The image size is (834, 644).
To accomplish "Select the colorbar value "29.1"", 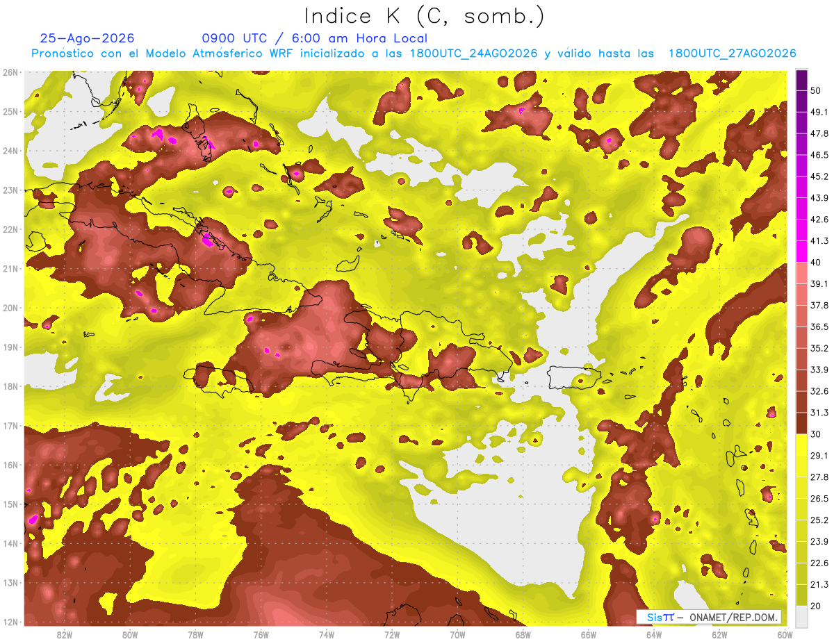I will [x=819, y=456].
